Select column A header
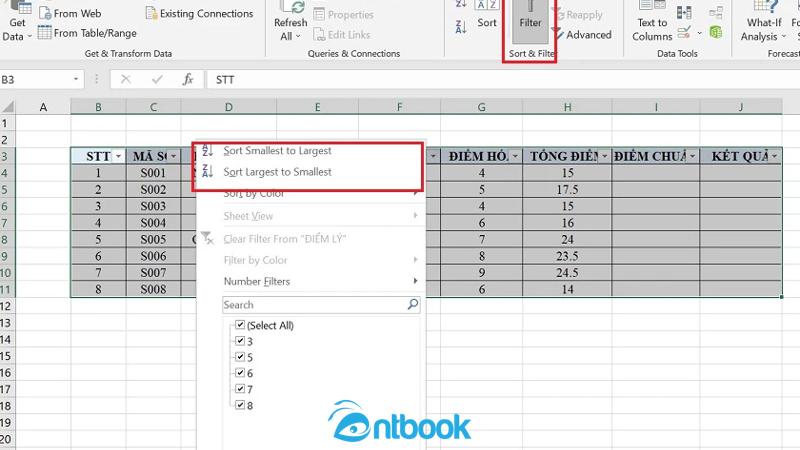800x450 pixels. pos(43,107)
